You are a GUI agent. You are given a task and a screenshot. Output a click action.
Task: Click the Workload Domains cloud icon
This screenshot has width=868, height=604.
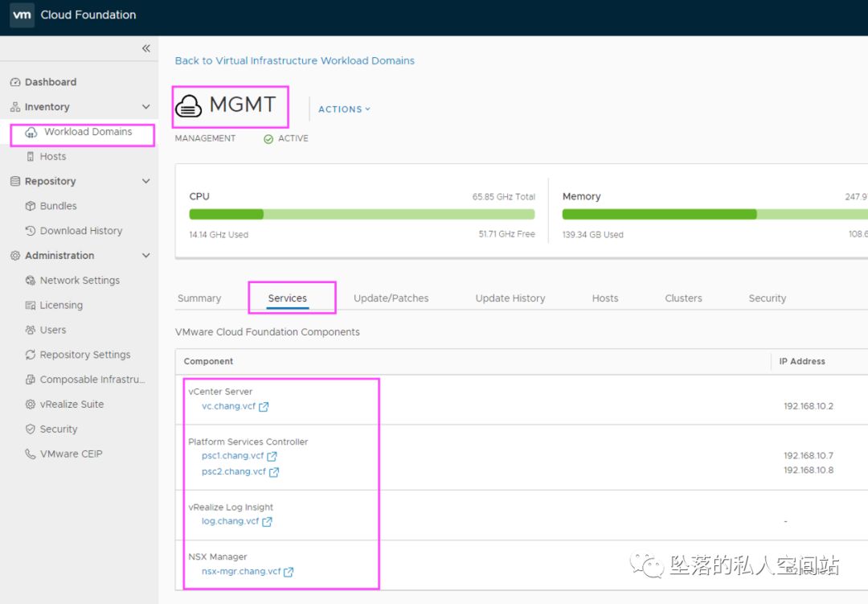(x=31, y=132)
